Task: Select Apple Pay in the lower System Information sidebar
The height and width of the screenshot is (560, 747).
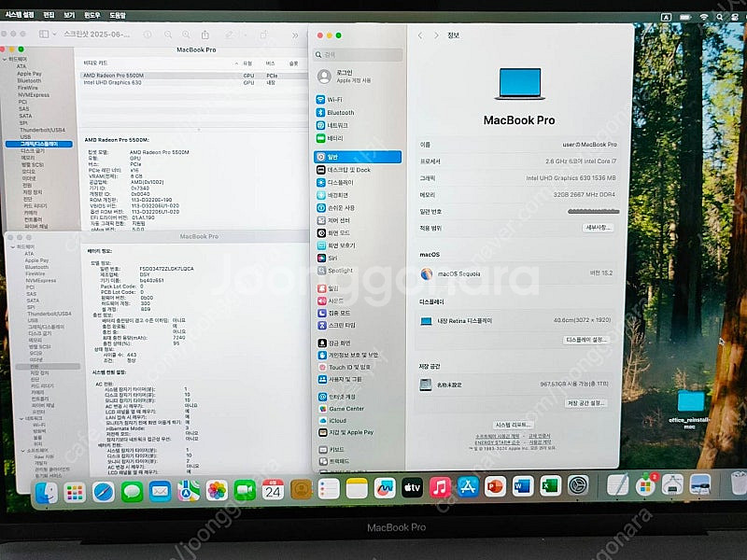Action: (36, 260)
